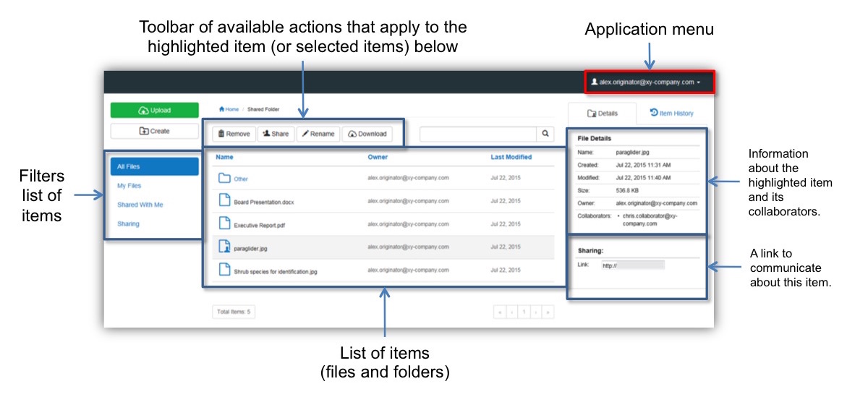Click the Executive Report.pdf file icon
868x397 pixels.
tap(224, 224)
